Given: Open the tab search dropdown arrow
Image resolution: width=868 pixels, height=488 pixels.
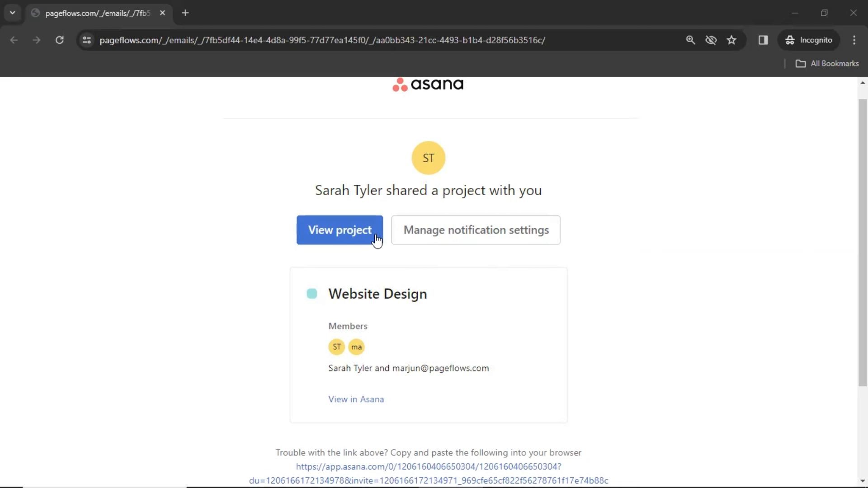Looking at the screenshot, I should click(12, 13).
